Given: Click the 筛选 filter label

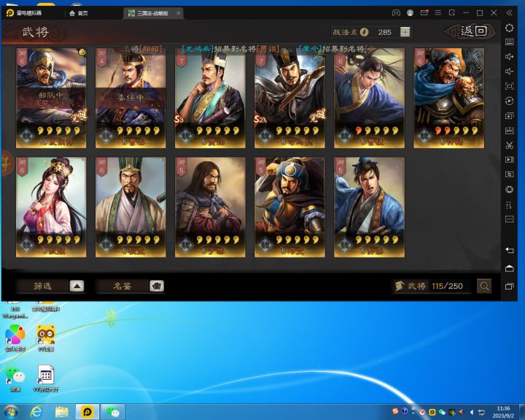Looking at the screenshot, I should (42, 286).
